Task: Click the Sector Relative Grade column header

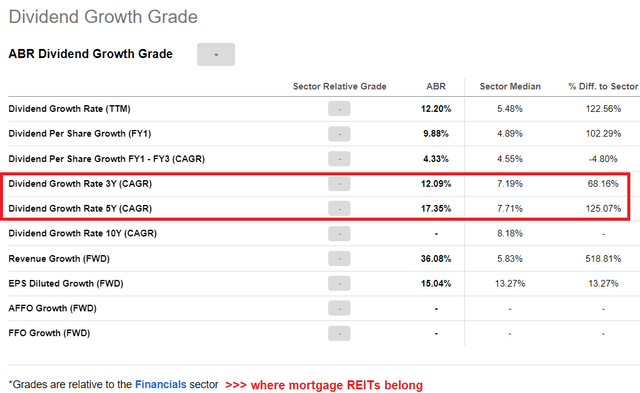Action: click(340, 87)
